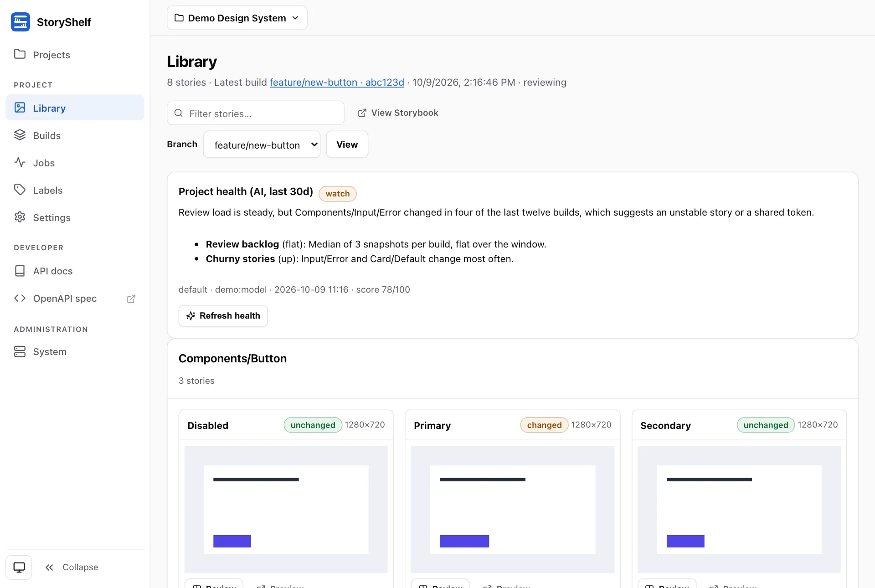875x588 pixels.
Task: Click the View button next to Branch
Action: 347,144
